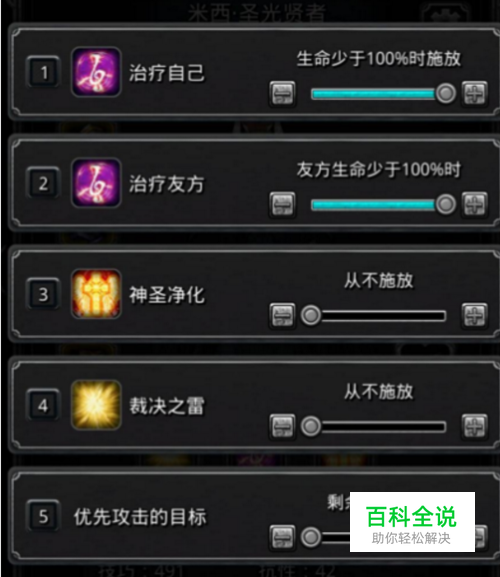Click plus button for 裁决之雷

click(x=475, y=426)
